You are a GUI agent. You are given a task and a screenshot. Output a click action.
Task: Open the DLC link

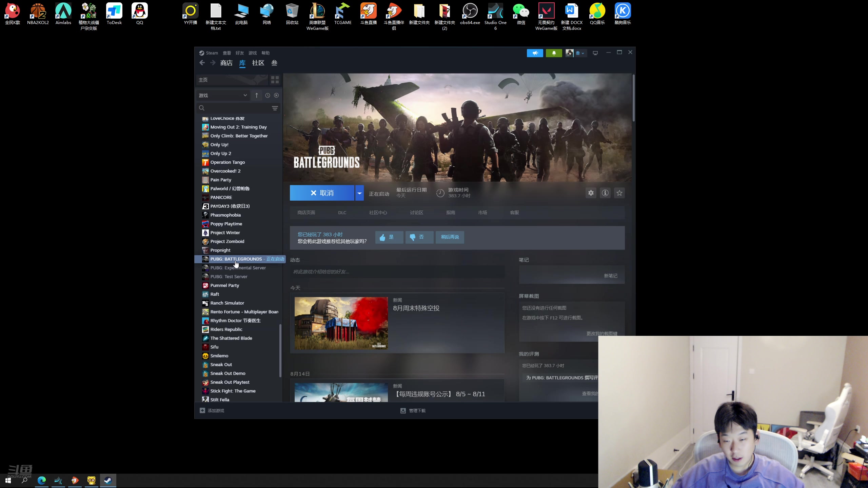pyautogui.click(x=342, y=212)
